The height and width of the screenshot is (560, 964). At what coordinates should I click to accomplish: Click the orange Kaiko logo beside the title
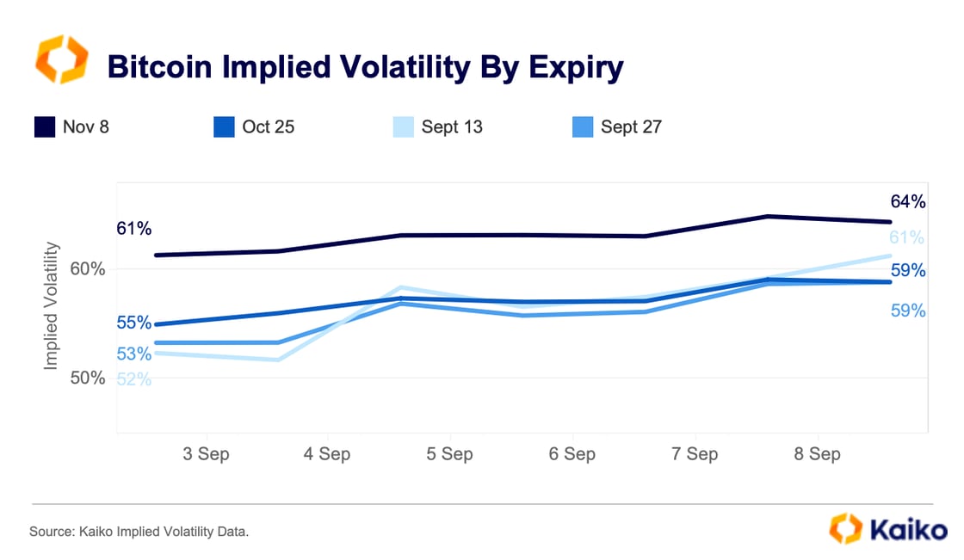click(61, 60)
